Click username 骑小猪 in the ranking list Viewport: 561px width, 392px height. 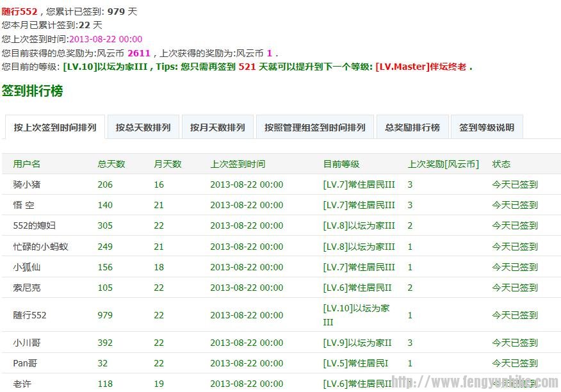[x=26, y=184]
